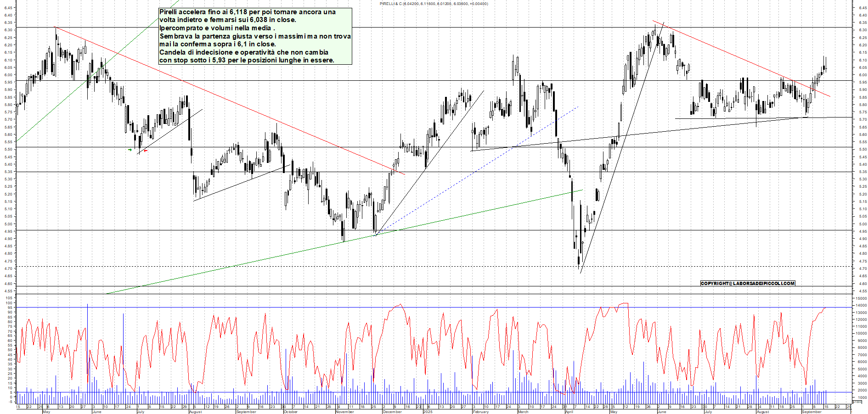Click the '3000' value on the volume axis
Image resolution: width=868 pixels, height=414 pixels.
click(862, 383)
